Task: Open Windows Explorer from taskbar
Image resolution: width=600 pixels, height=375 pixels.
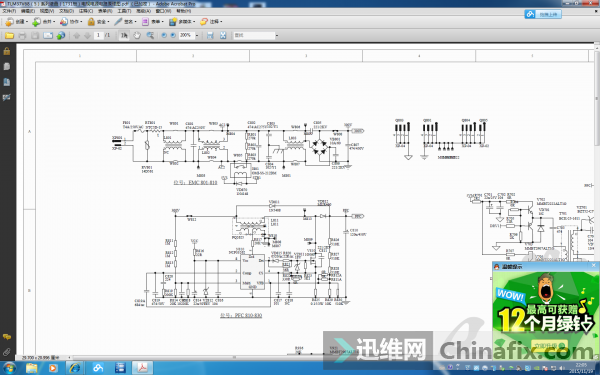Action: [31, 368]
